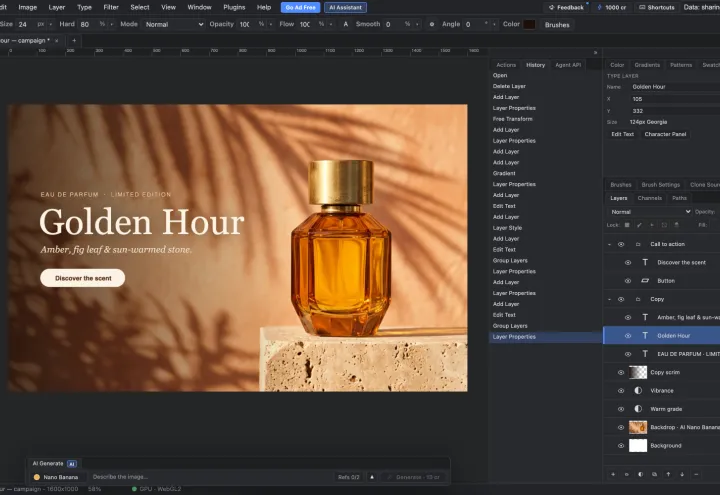Screen dimensions: 720x495
Task: Toggle airbrush A icon in options bar
Action: click(x=346, y=24)
